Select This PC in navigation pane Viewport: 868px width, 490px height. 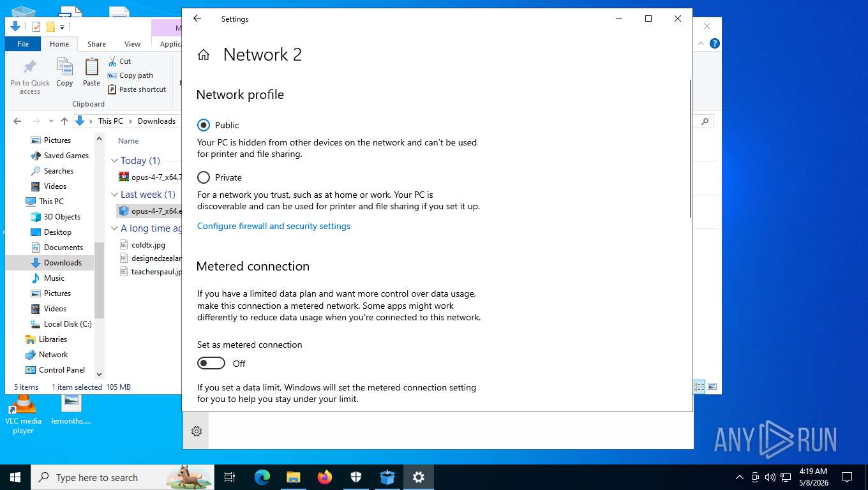(x=45, y=202)
